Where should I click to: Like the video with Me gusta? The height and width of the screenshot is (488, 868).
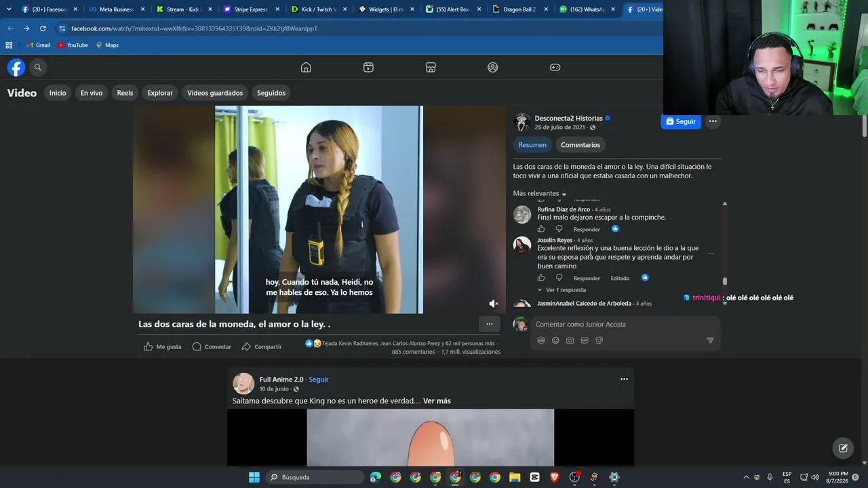click(163, 346)
